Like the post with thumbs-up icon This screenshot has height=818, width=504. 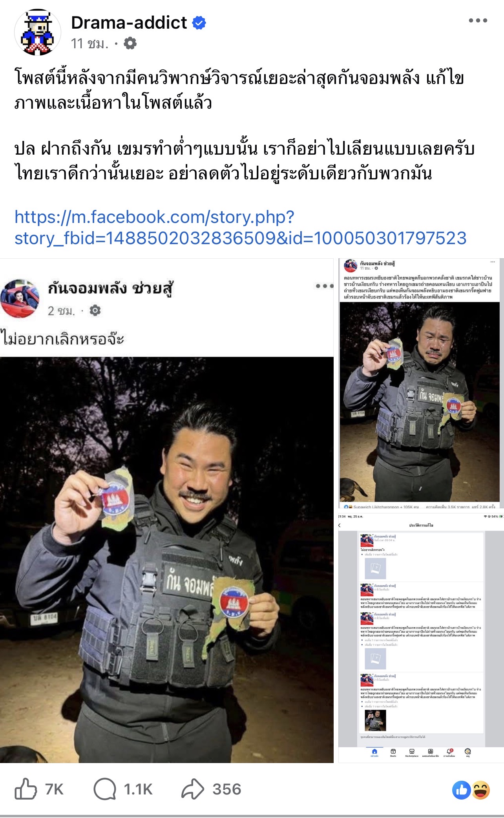coord(26,789)
